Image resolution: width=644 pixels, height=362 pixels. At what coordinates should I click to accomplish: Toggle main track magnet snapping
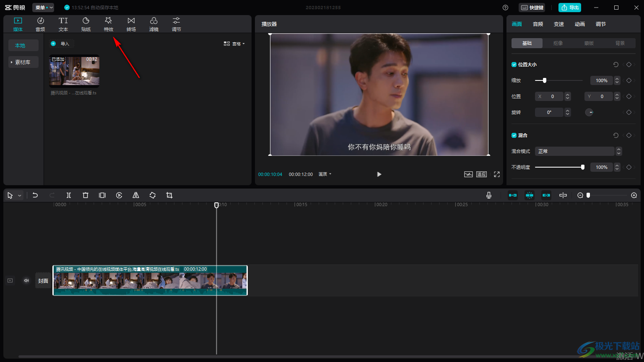click(513, 195)
